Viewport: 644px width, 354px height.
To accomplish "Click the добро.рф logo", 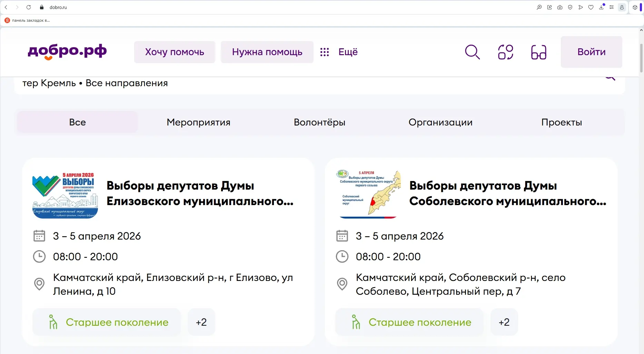I will tap(67, 52).
